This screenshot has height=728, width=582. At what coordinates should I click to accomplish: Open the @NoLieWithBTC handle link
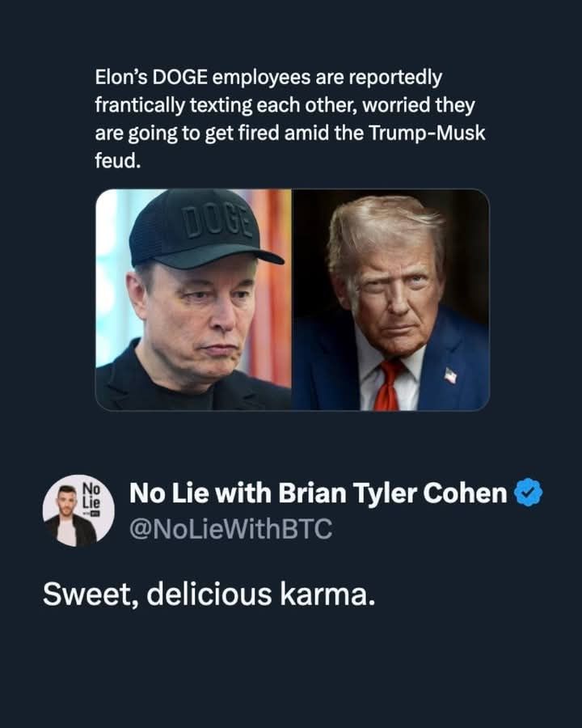pos(230,529)
